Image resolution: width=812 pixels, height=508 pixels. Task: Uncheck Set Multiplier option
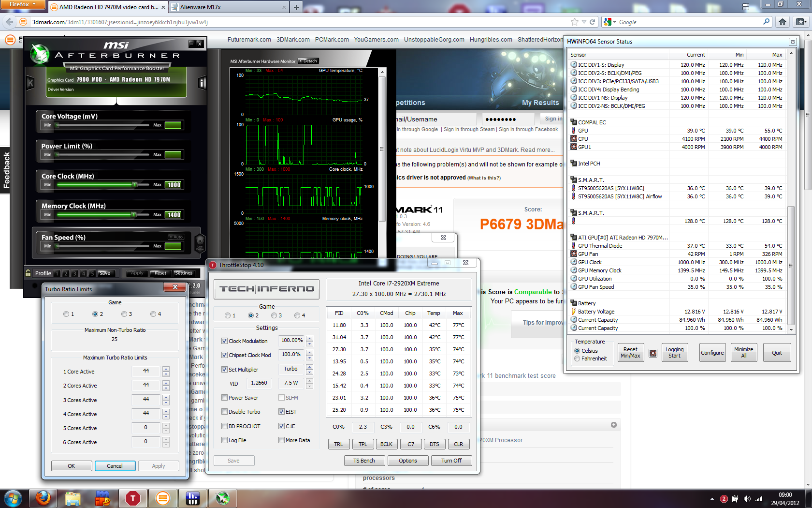tap(224, 370)
